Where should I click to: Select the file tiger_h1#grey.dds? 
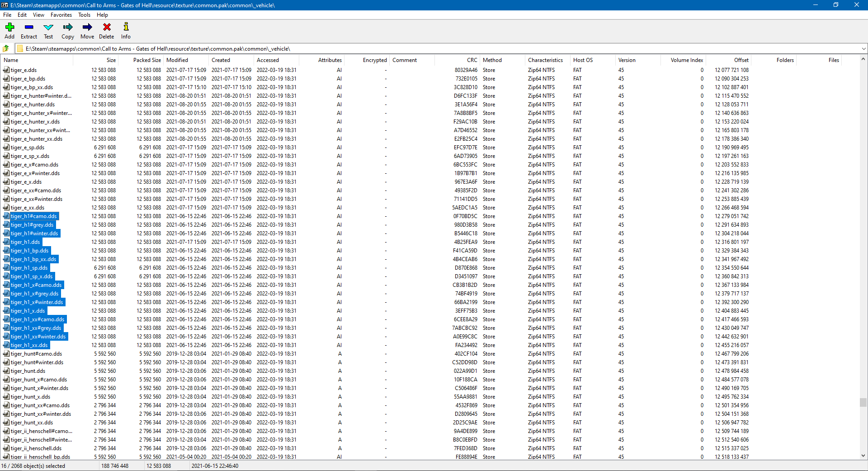click(x=32, y=225)
